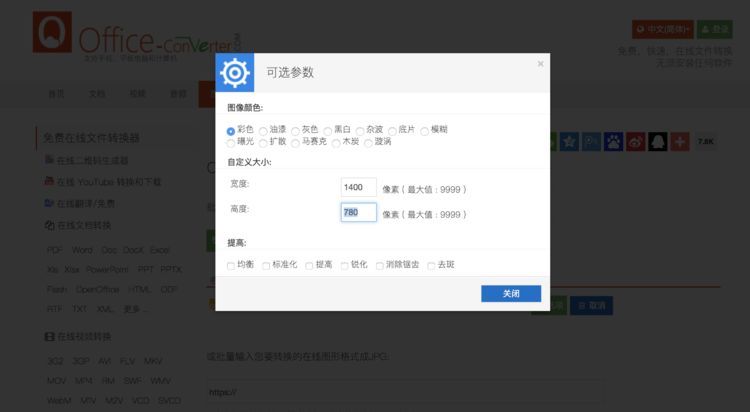The width and height of the screenshot is (750, 412).
Task: Select the 灰色 grayscale radio button
Action: (x=295, y=130)
